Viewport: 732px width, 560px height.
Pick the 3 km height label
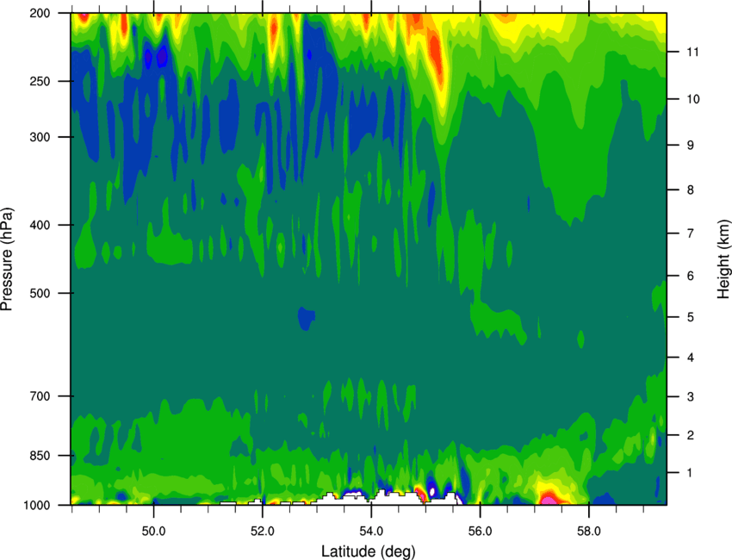pos(690,397)
